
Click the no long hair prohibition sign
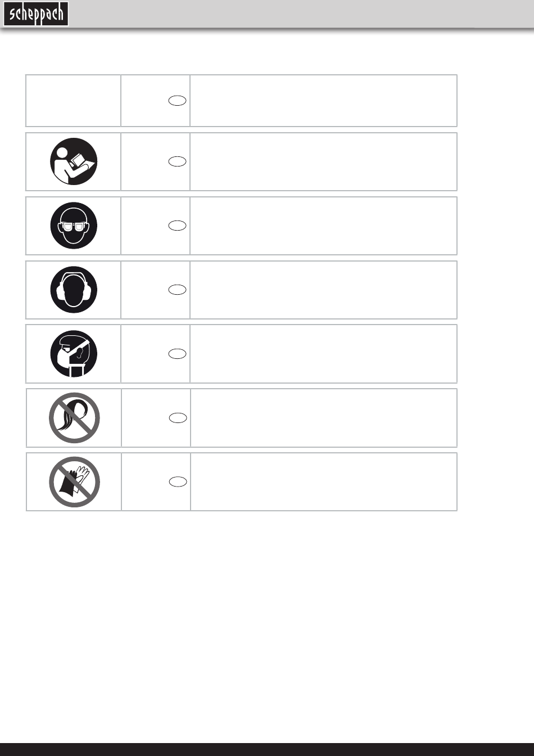tap(74, 418)
